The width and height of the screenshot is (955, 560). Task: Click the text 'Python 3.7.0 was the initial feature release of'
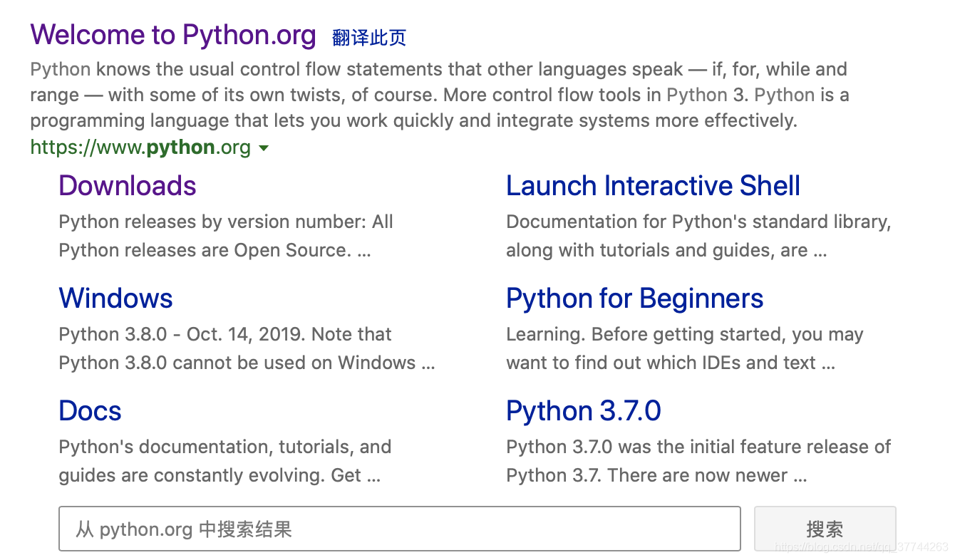click(x=698, y=447)
